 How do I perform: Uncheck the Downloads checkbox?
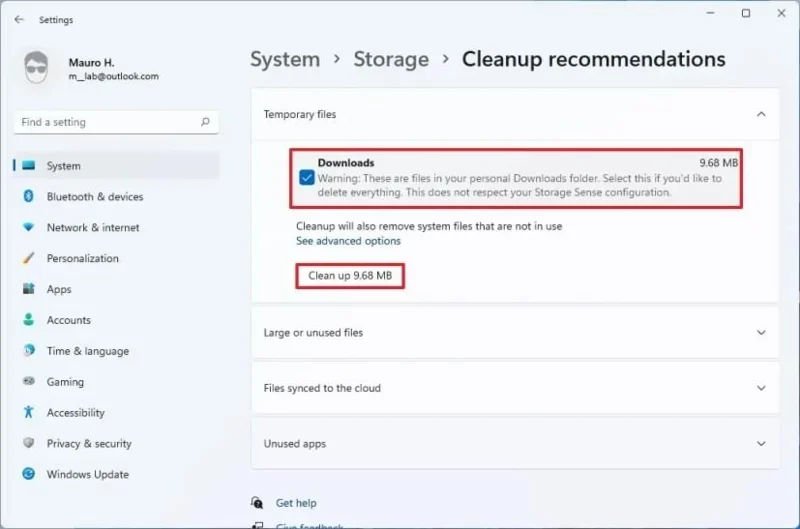307,178
